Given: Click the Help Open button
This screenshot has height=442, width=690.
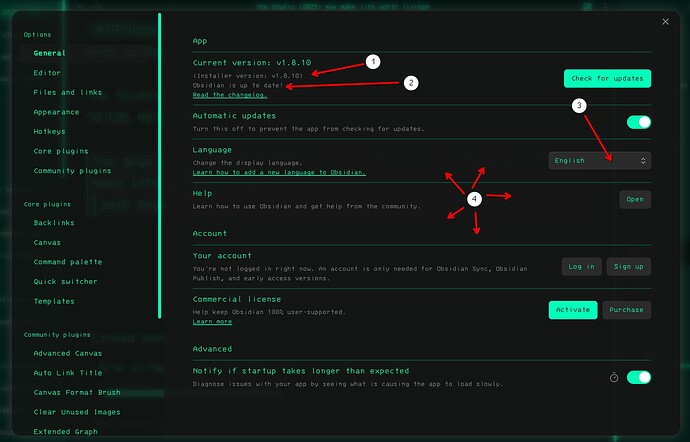Looking at the screenshot, I should pos(635,199).
